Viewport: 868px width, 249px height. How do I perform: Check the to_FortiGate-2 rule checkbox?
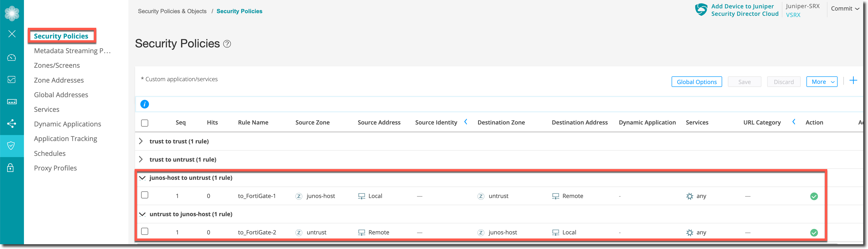pos(145,232)
